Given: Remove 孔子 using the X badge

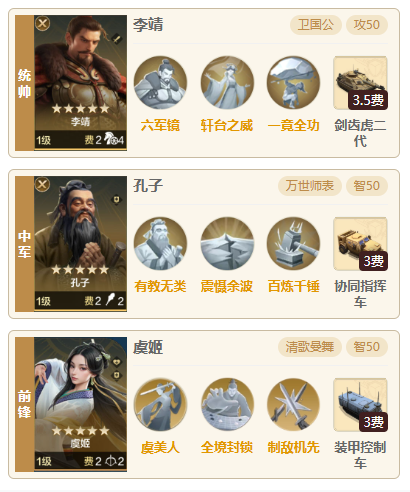Looking at the screenshot, I should 43,184.
